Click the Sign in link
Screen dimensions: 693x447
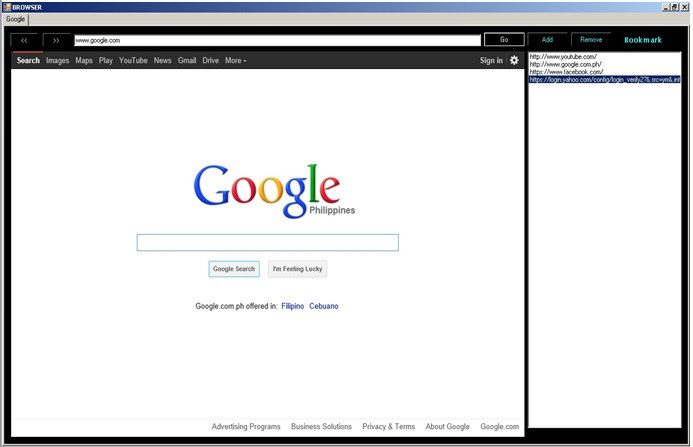[491, 60]
